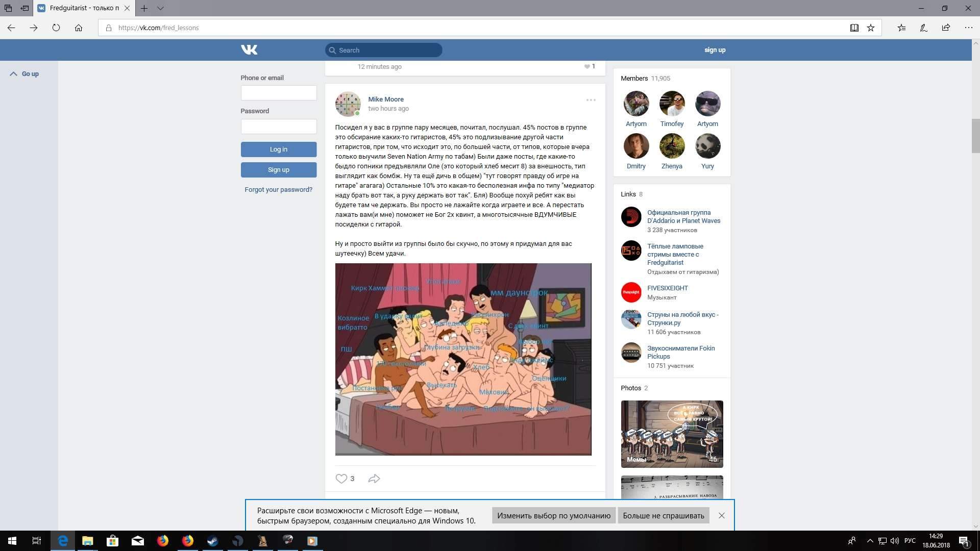Image resolution: width=980 pixels, height=551 pixels.
Task: Open the Мемы photo album thumbnail
Action: click(672, 434)
